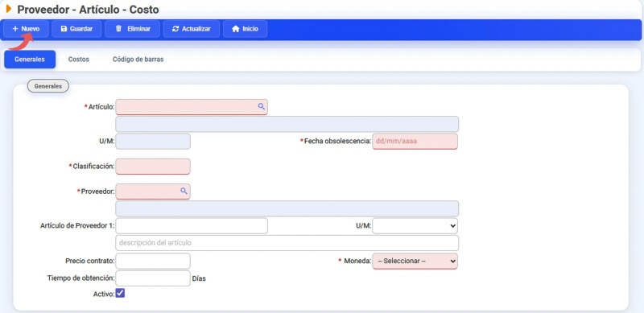Open the Código de barras tab
Viewport: 644px width, 313px height.
(x=138, y=60)
